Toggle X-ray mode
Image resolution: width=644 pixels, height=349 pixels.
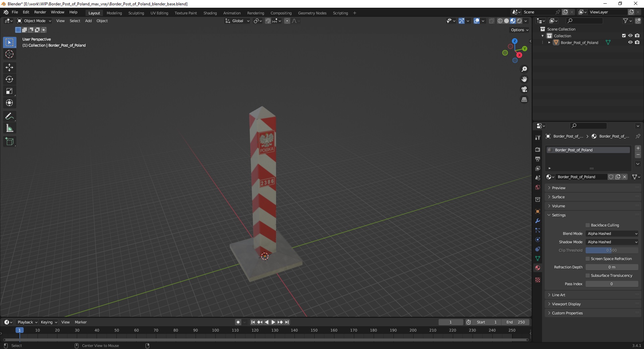click(491, 21)
